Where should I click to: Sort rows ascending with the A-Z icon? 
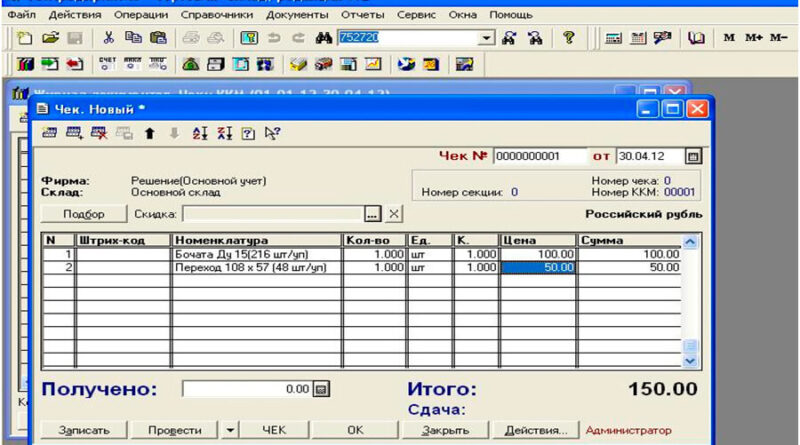[199, 133]
